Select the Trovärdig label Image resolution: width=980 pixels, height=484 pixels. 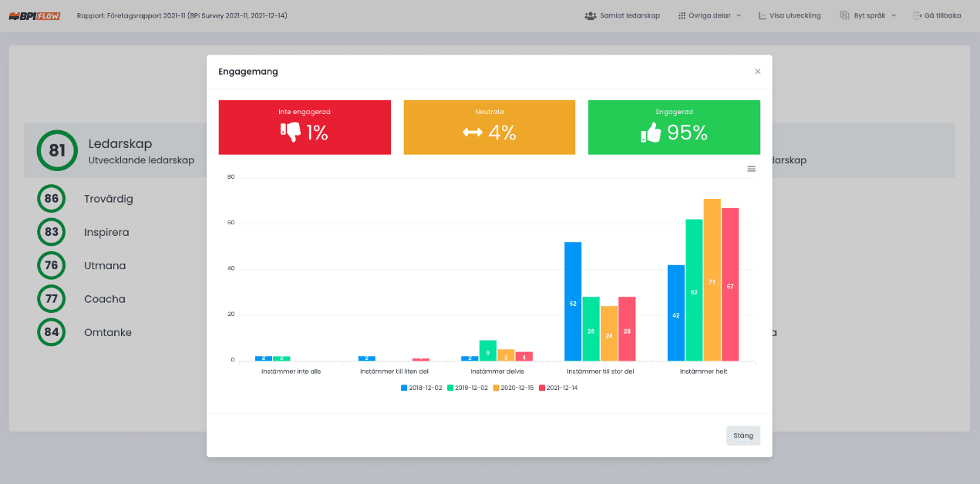109,199
